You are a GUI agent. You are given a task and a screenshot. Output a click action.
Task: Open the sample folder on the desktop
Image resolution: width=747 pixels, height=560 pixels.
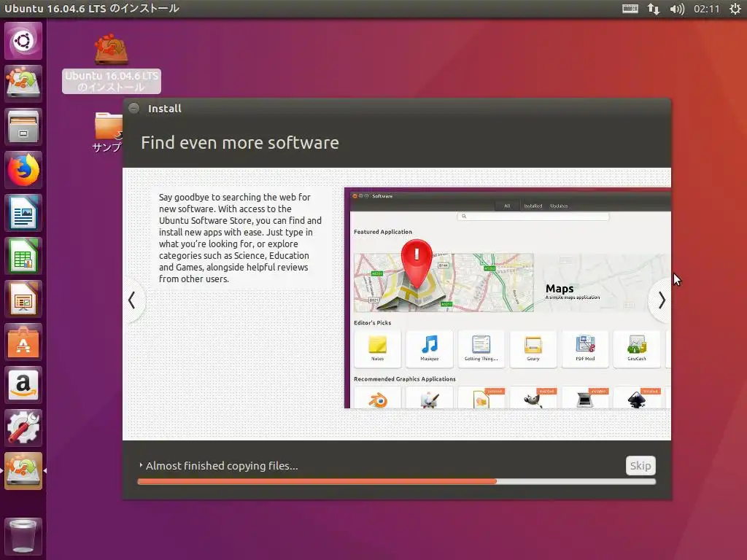pos(108,132)
